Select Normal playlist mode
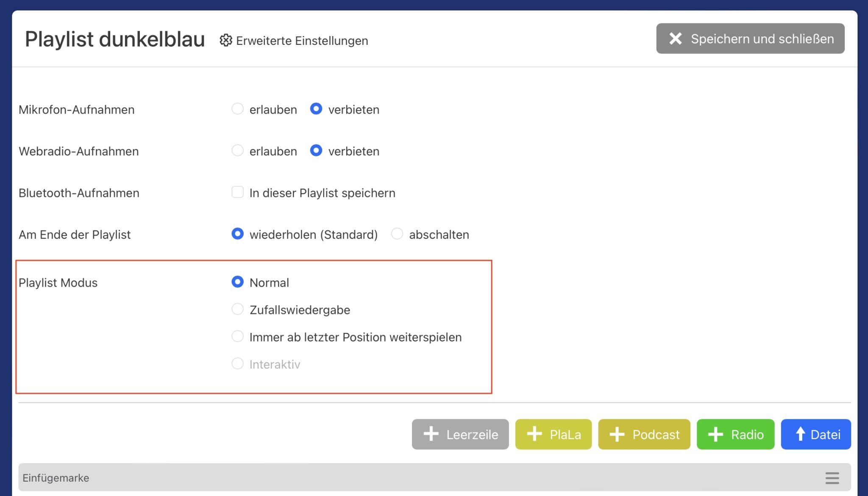Screen dimensions: 868x496 [238, 282]
